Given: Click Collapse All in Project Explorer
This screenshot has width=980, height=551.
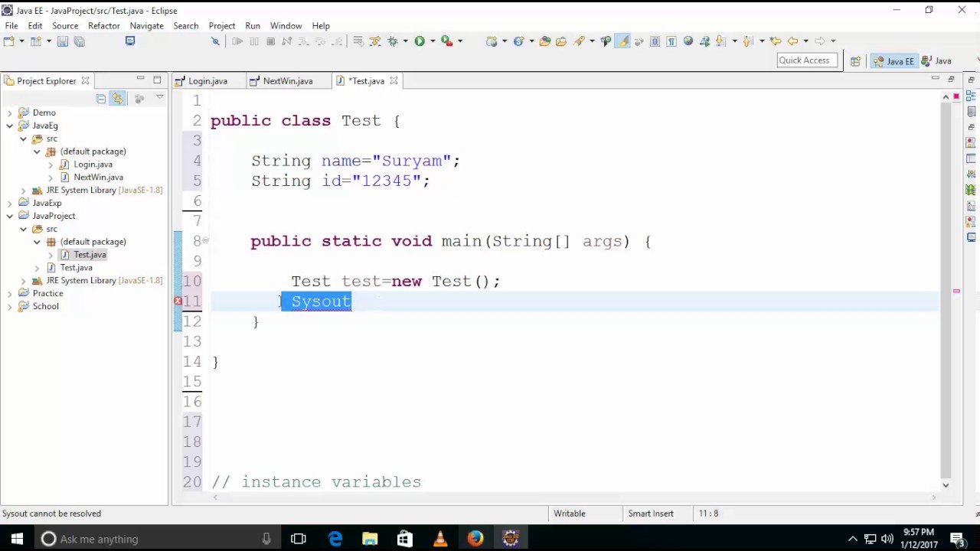Looking at the screenshot, I should [x=100, y=99].
